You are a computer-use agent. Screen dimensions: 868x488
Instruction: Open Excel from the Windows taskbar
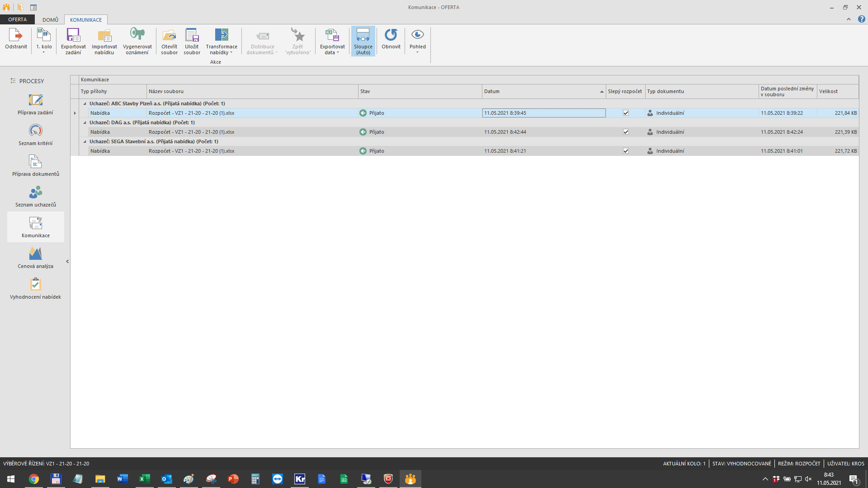(144, 479)
